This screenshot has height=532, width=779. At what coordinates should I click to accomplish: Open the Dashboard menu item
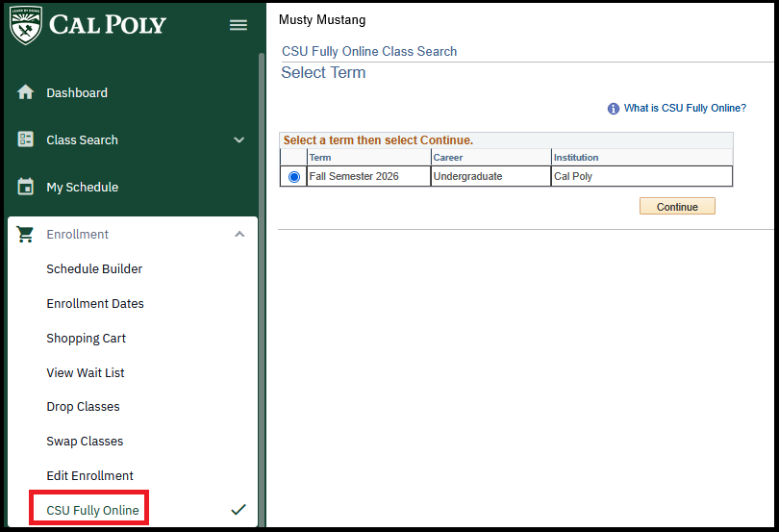pyautogui.click(x=77, y=93)
